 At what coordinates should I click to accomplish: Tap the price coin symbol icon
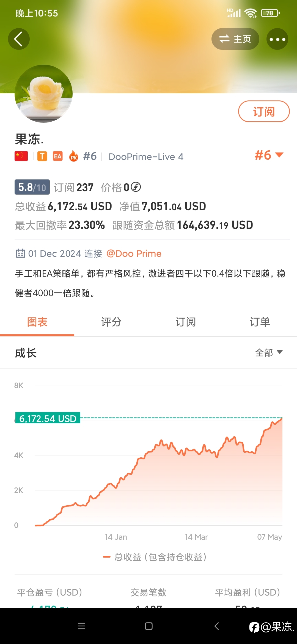[x=136, y=187]
